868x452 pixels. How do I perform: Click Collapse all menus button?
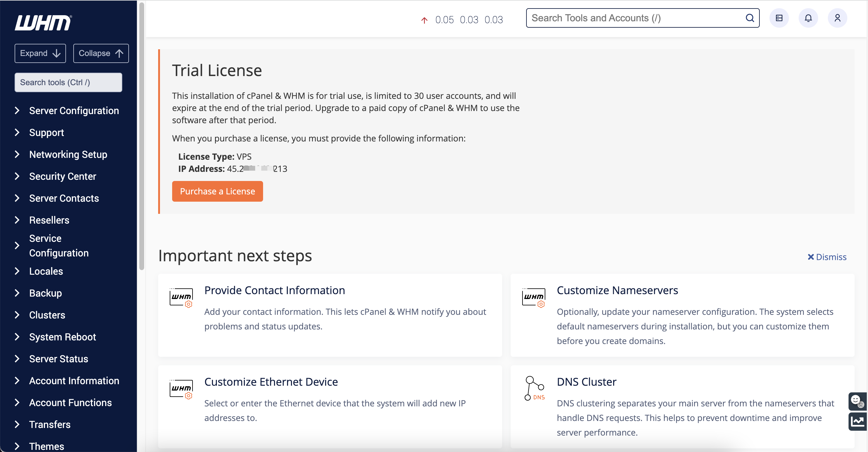click(x=101, y=53)
